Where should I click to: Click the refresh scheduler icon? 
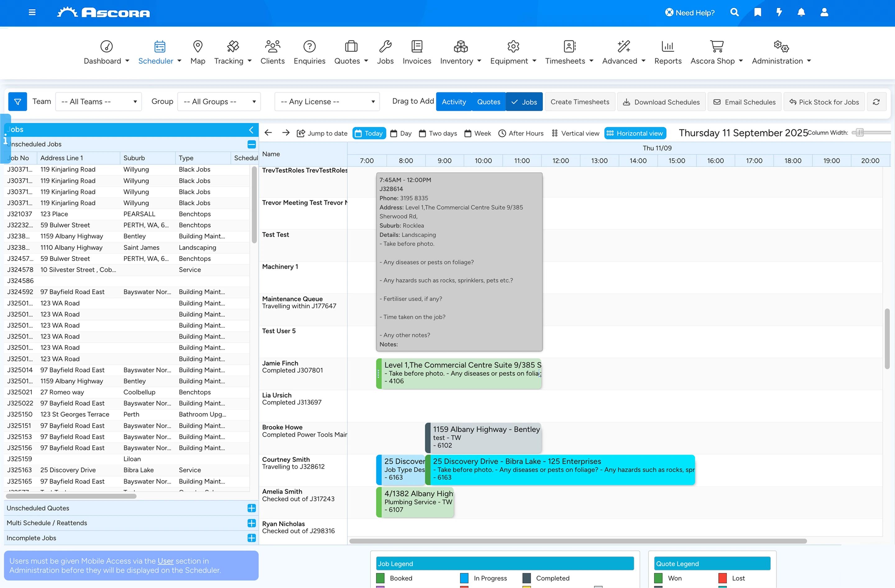click(876, 102)
